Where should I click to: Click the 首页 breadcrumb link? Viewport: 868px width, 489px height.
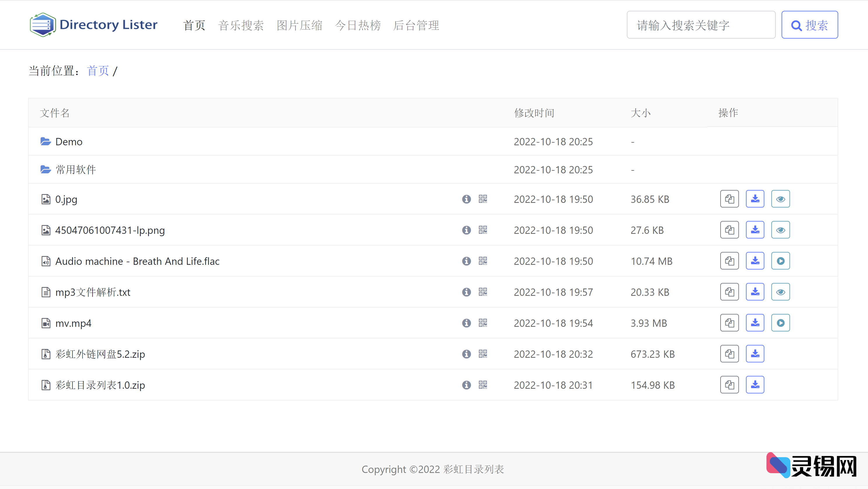point(98,71)
